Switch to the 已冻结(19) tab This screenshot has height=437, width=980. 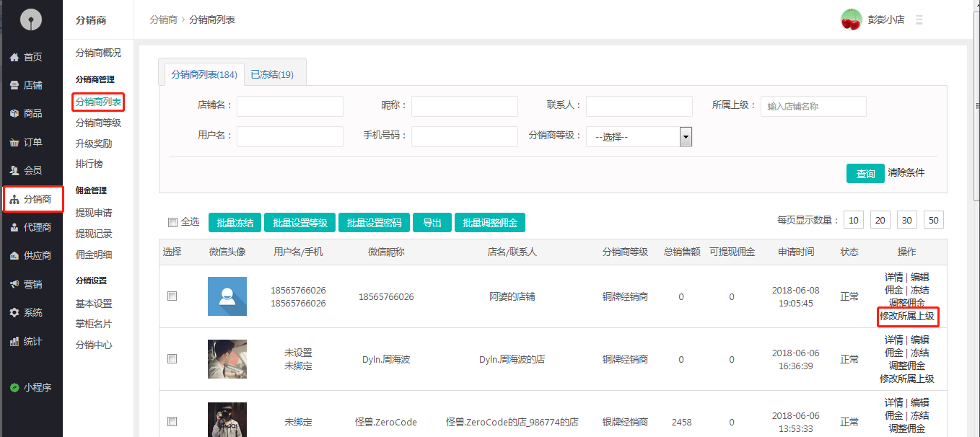(x=272, y=74)
